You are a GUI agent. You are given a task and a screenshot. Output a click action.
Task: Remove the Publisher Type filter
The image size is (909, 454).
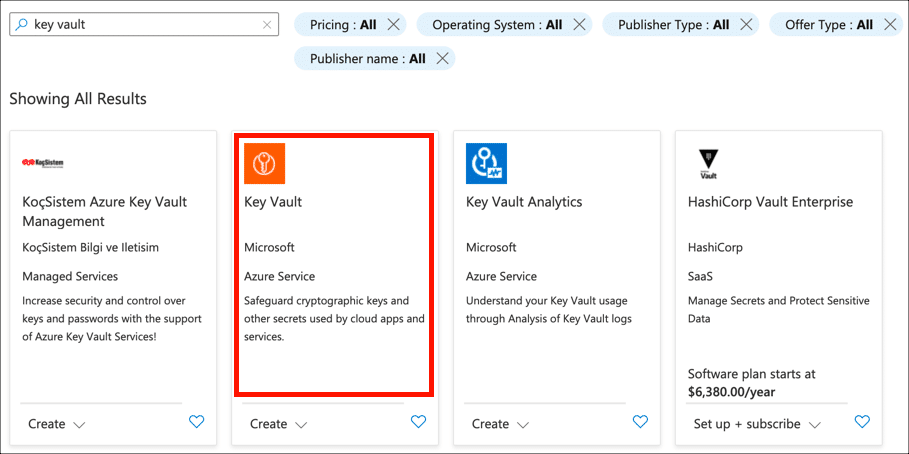743,25
